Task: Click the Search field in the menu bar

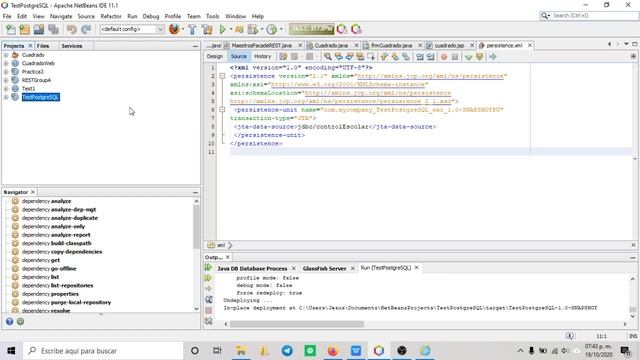Action: coord(589,16)
